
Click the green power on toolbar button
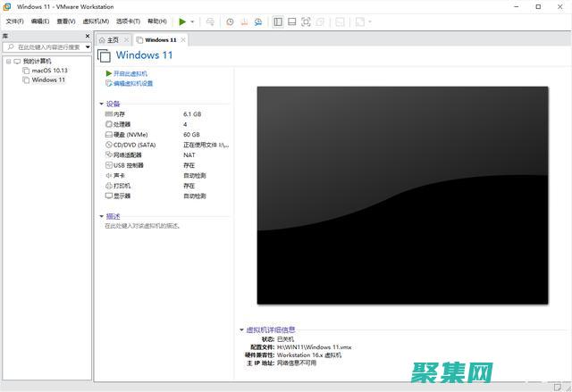182,21
